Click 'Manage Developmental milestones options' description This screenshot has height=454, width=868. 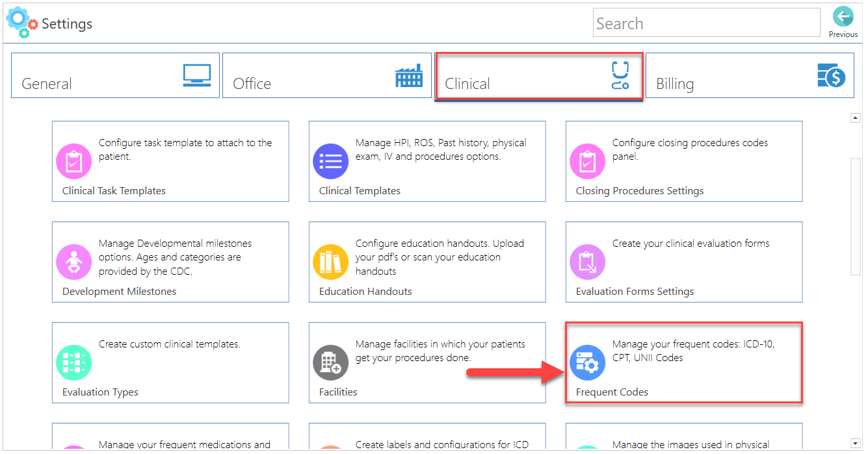(175, 257)
